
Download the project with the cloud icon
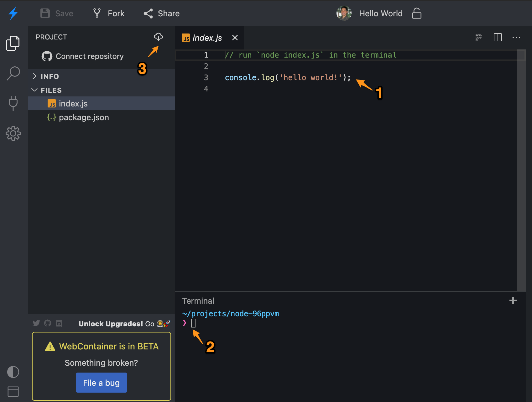pyautogui.click(x=159, y=37)
